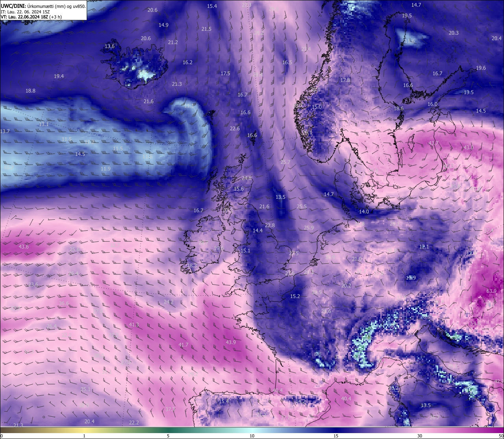Click the 22.8 value on the map
Viewport: 504px width, 439px height.
click(270, 225)
